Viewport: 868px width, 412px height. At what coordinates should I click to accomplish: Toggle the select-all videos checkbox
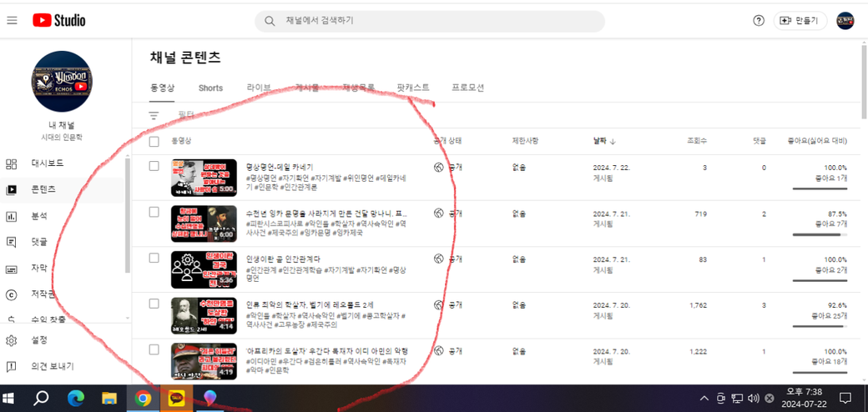(x=154, y=142)
